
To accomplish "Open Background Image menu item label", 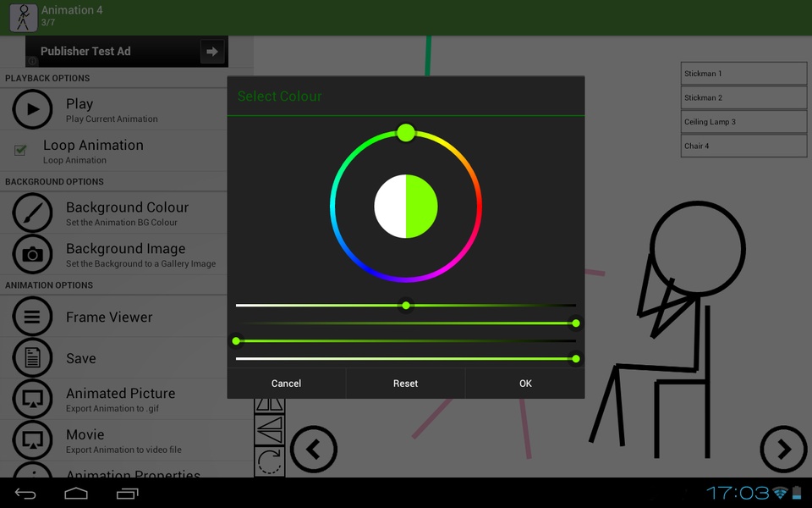I will (x=126, y=249).
